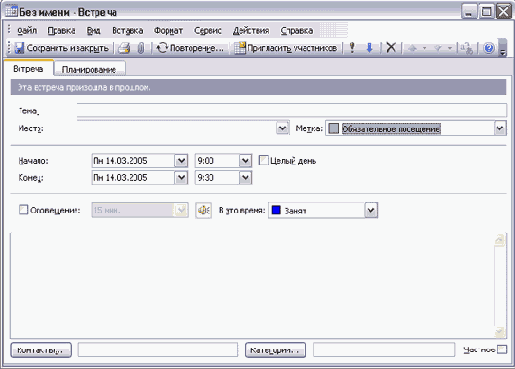The height and width of the screenshot is (369, 515).
Task: Expand the Метка label dropdown
Action: pyautogui.click(x=500, y=128)
